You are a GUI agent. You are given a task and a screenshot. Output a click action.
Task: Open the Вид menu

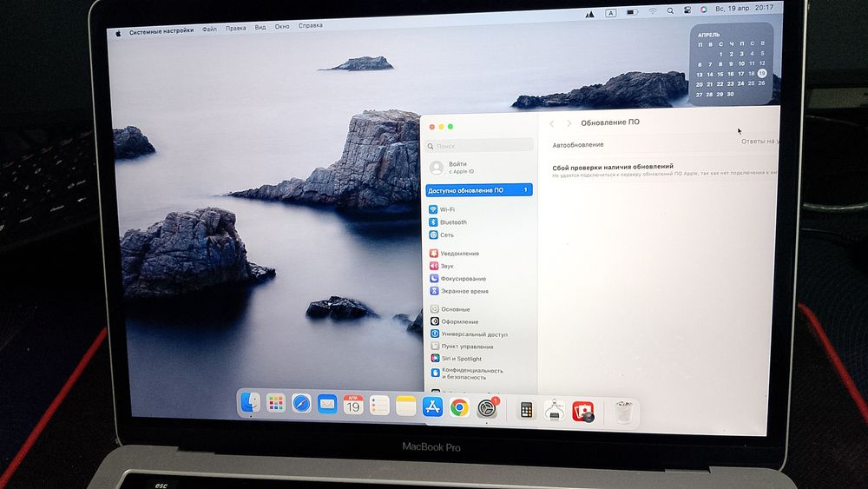click(260, 27)
